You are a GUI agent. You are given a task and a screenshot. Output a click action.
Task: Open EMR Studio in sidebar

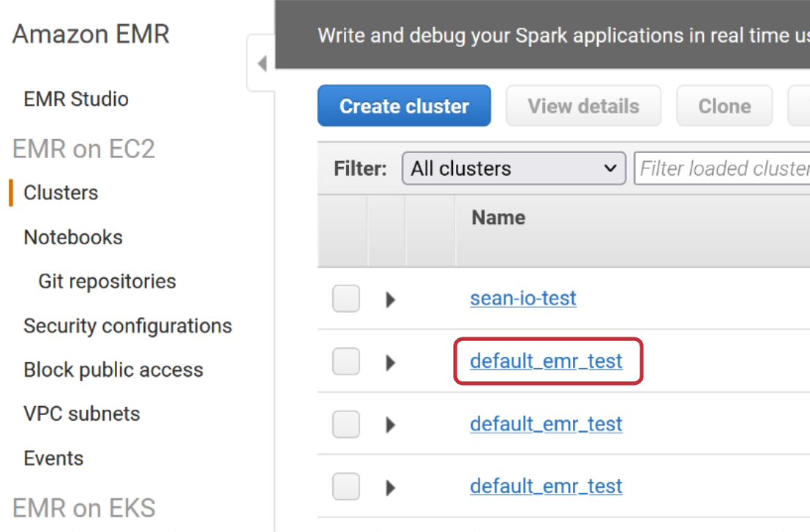click(76, 100)
